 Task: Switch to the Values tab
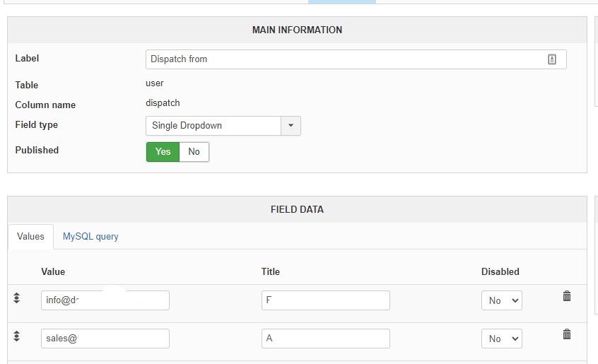tap(30, 237)
